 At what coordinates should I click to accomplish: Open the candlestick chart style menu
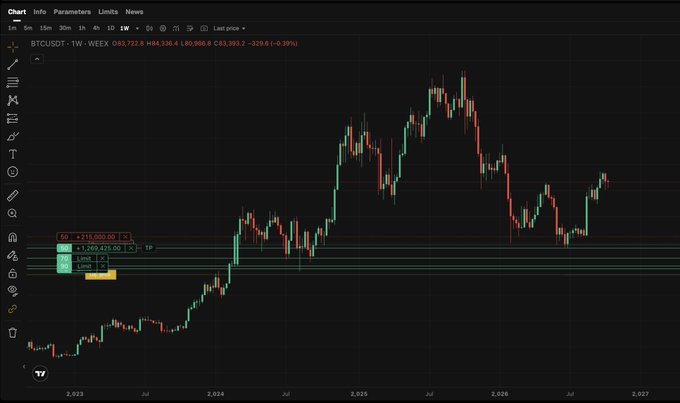coord(149,28)
